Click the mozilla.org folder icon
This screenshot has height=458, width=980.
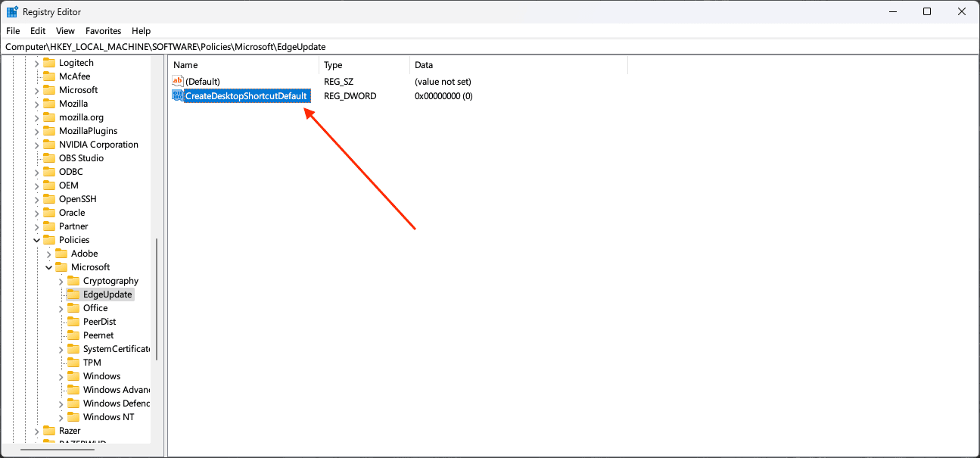(x=49, y=117)
